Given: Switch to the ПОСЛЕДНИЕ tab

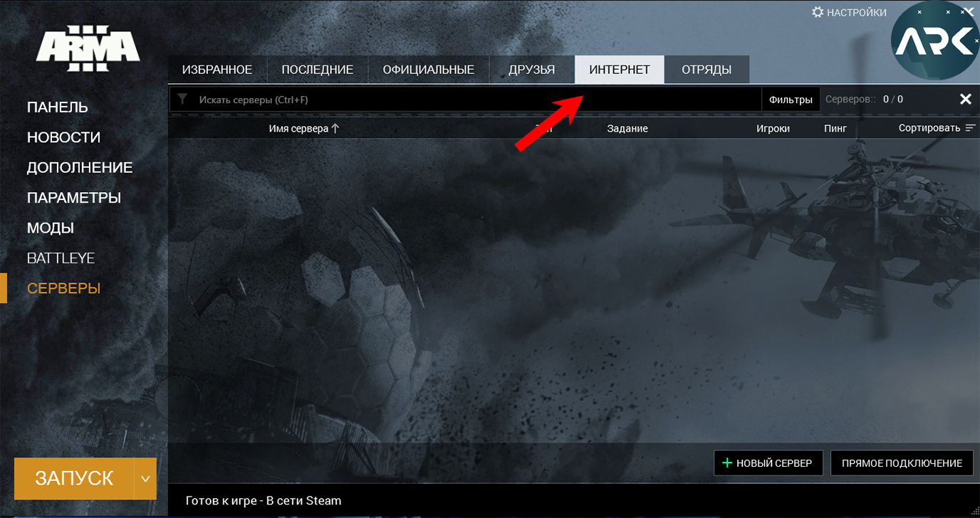Looking at the screenshot, I should coord(318,70).
